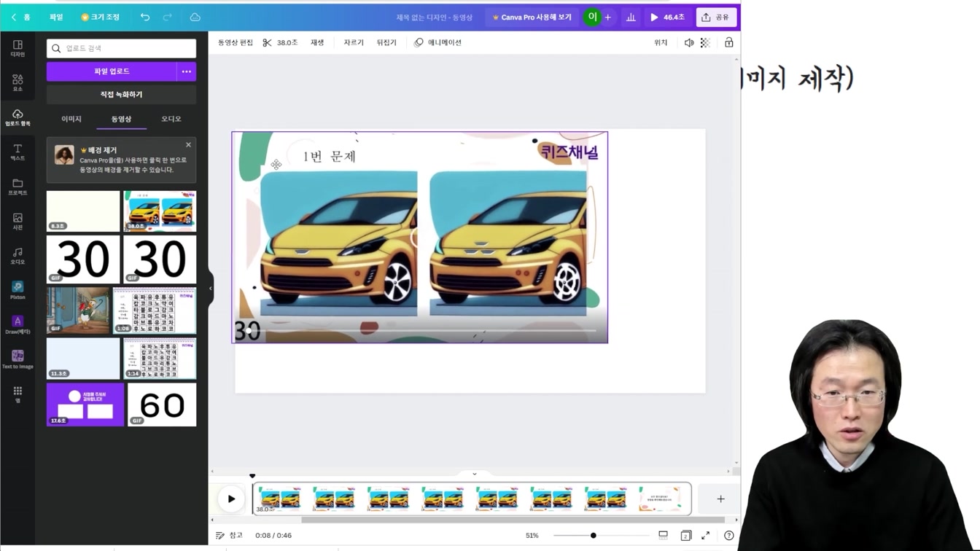Click the round timeline play button
Image resolution: width=980 pixels, height=551 pixels.
click(231, 499)
